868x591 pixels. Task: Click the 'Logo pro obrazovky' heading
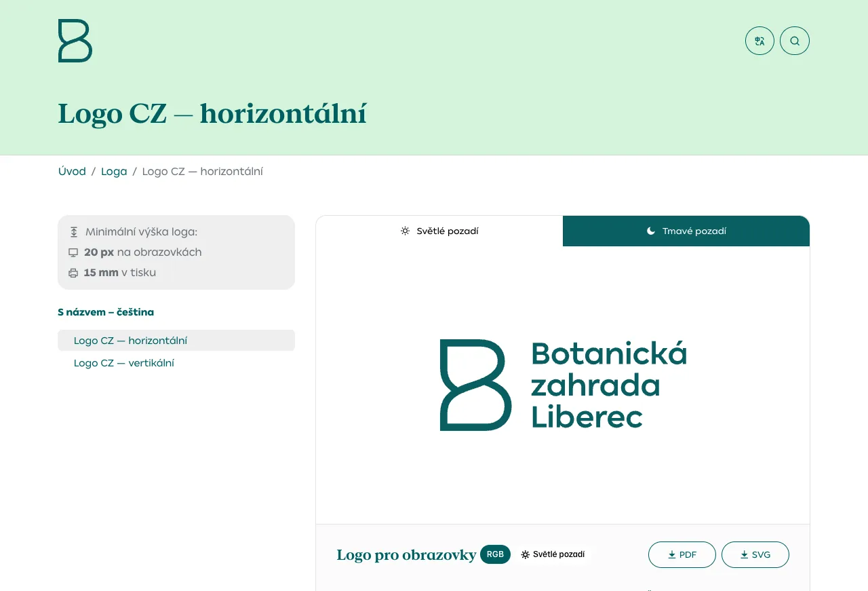click(407, 555)
